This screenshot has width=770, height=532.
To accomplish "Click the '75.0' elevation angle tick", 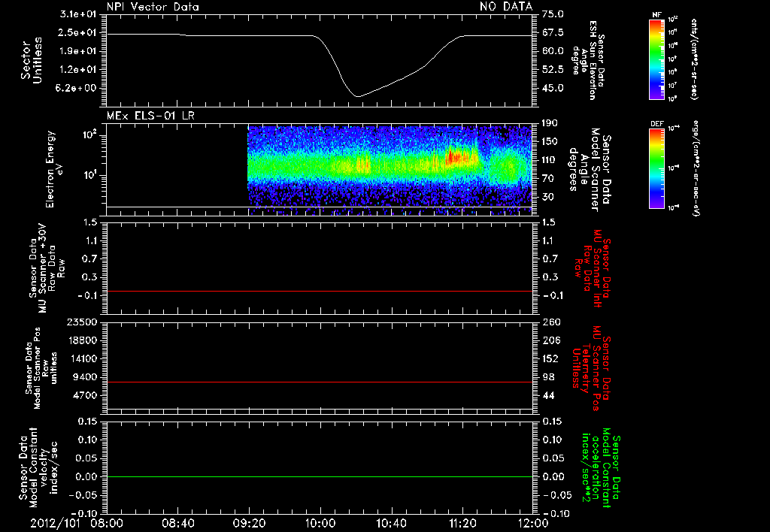I will (x=553, y=14).
